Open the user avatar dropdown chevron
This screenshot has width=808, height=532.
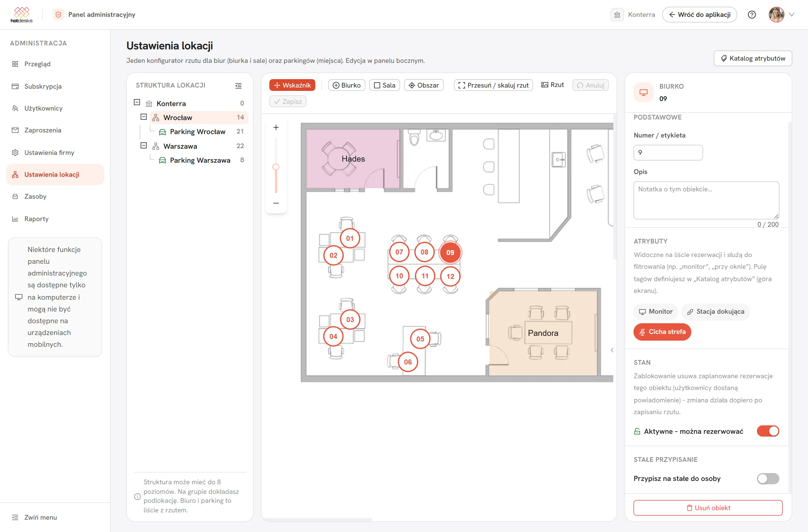[x=792, y=15]
